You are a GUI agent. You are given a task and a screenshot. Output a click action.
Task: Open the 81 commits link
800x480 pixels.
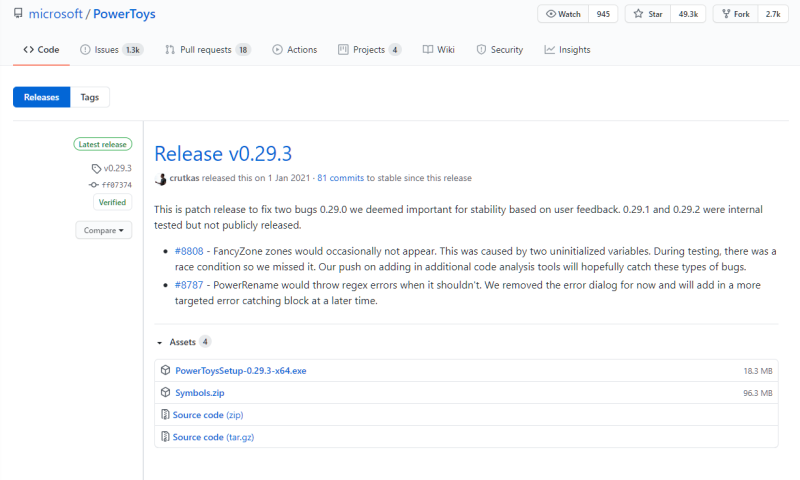pyautogui.click(x=340, y=178)
